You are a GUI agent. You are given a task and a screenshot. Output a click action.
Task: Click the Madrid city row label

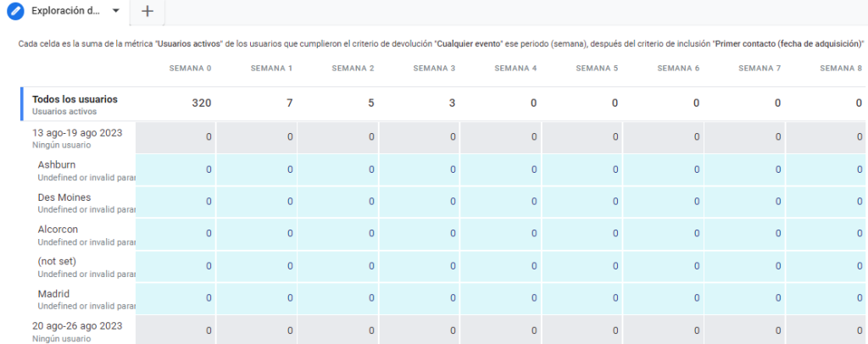[x=54, y=294]
